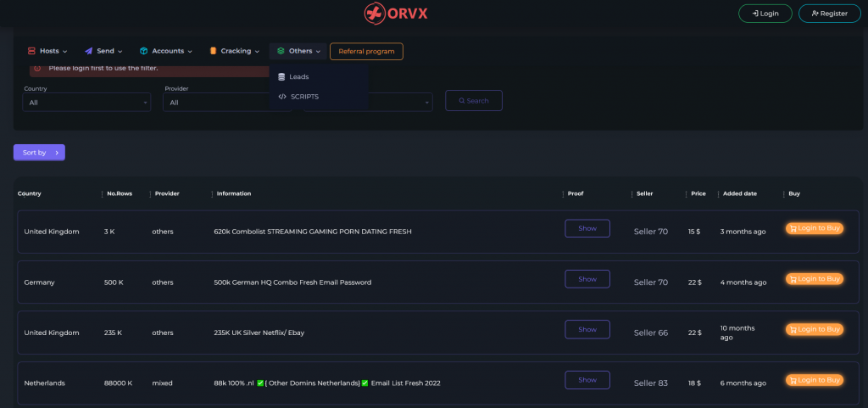Screen dimensions: 868x408
Task: Click the Added date column header
Action: (739, 193)
